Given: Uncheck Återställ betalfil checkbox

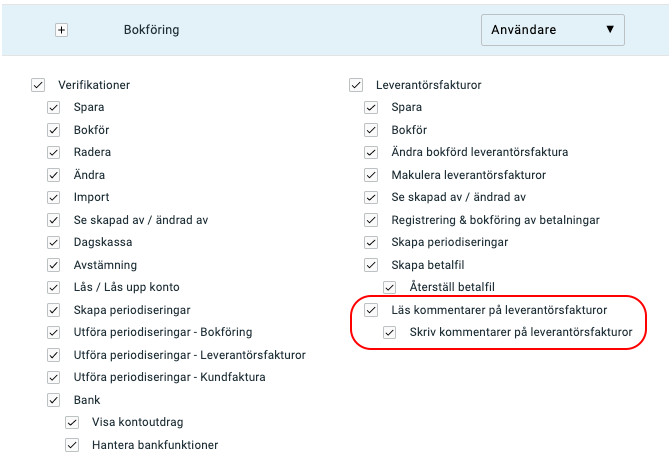Looking at the screenshot, I should point(390,287).
